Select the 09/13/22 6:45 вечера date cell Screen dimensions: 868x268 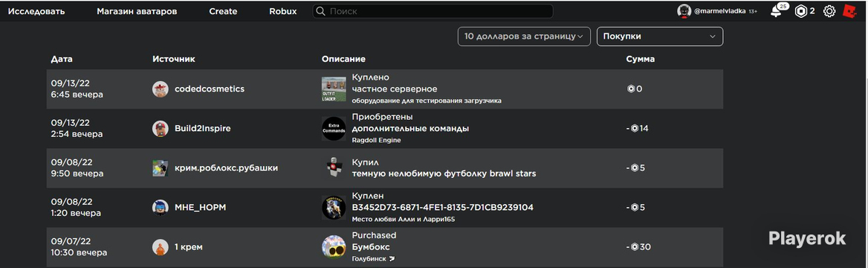(77, 89)
